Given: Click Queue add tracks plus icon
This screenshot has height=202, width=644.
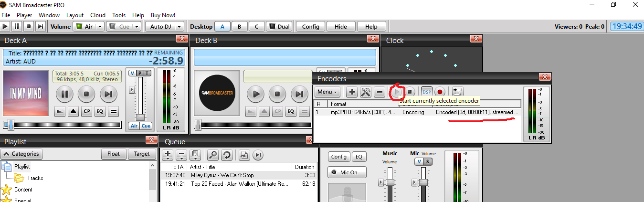Looking at the screenshot, I should tap(168, 155).
